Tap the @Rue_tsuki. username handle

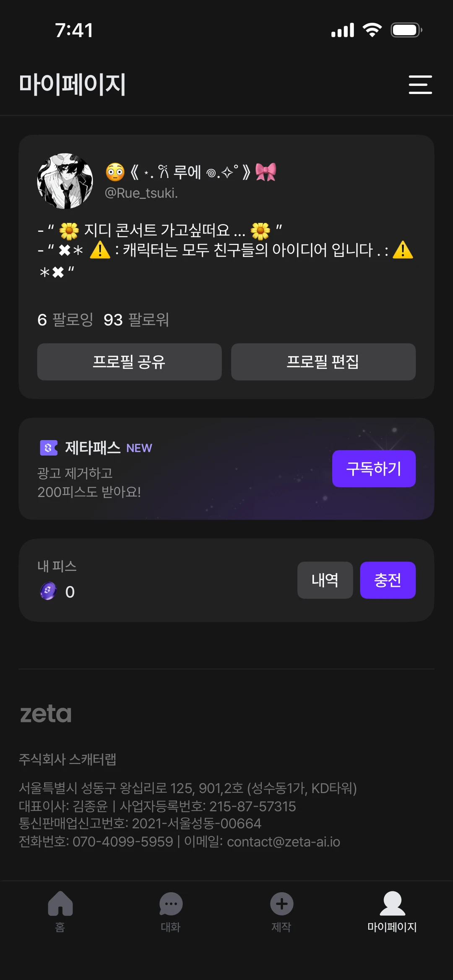click(x=141, y=193)
